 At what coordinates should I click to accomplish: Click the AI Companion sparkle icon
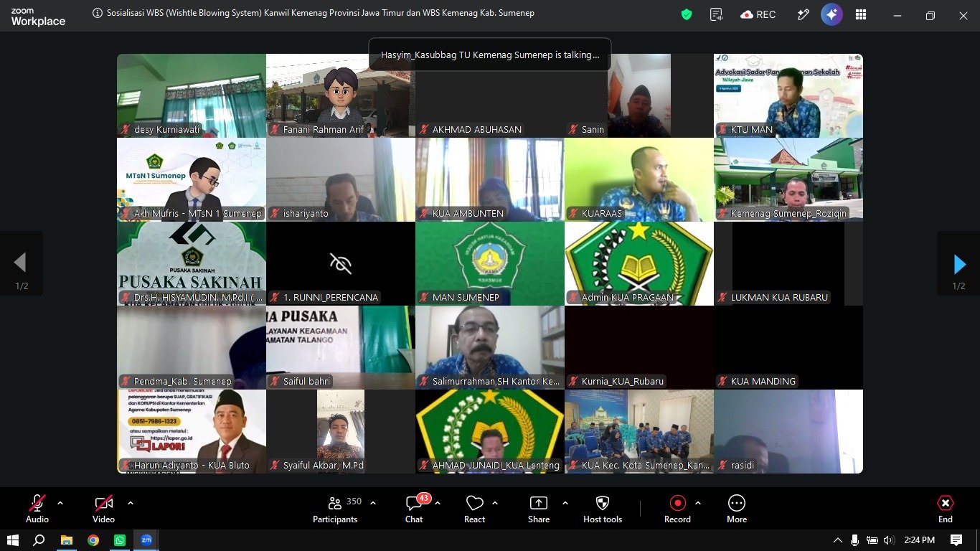click(831, 14)
